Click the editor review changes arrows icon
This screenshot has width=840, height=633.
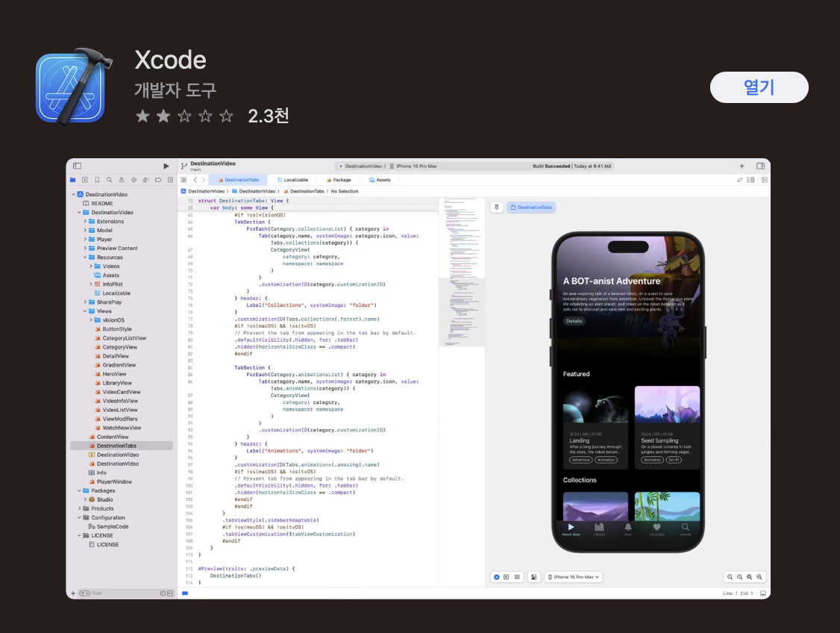coord(740,180)
